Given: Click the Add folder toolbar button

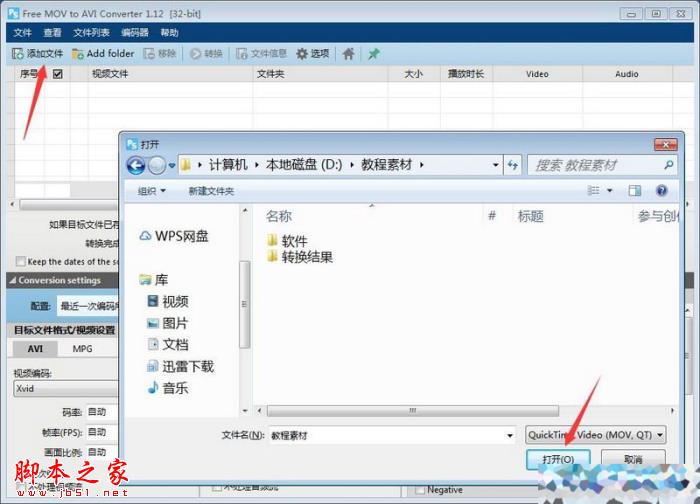Looking at the screenshot, I should tap(103, 54).
